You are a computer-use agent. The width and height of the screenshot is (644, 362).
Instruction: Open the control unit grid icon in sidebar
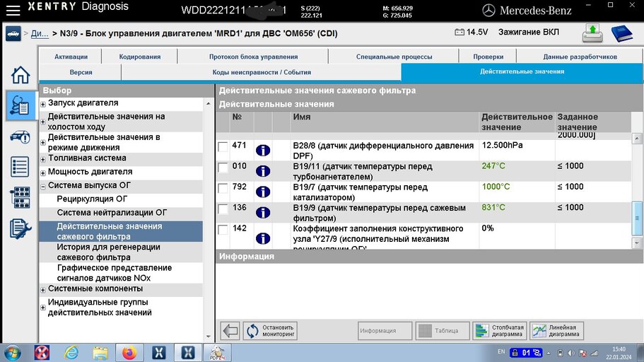[20, 198]
